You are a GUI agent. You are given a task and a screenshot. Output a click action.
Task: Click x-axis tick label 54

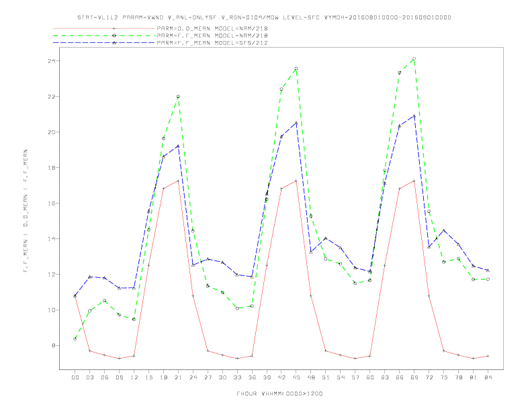(x=341, y=377)
